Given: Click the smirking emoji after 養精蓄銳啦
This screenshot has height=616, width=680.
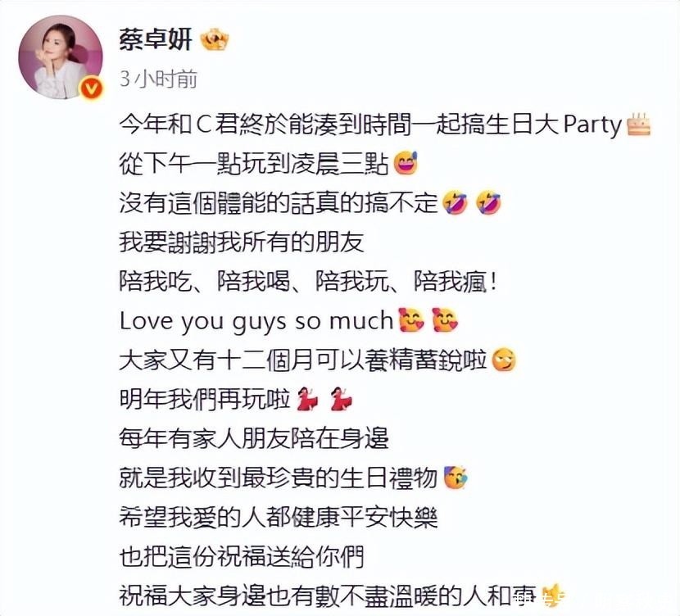Looking at the screenshot, I should tap(504, 360).
